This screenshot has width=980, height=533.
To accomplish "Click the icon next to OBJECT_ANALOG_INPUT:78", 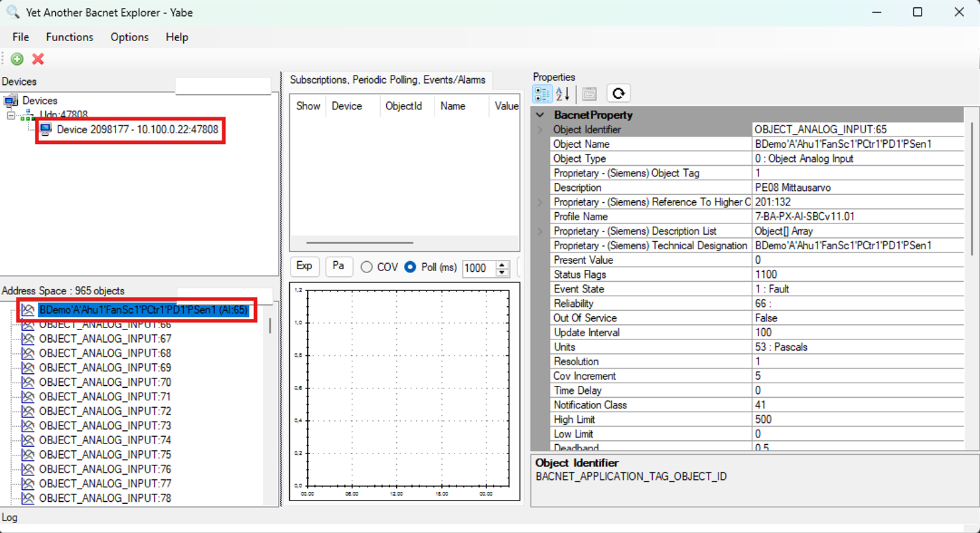I will 28,499.
